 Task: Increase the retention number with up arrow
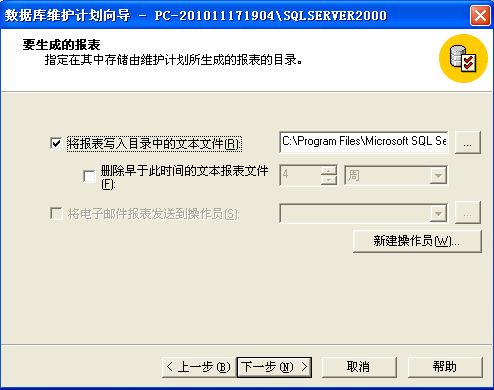tap(329, 171)
